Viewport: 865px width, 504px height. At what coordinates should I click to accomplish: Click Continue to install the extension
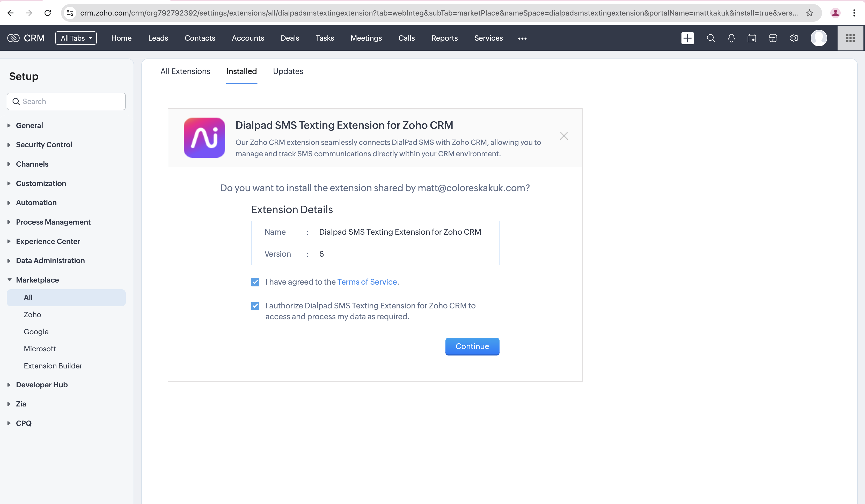[472, 346]
